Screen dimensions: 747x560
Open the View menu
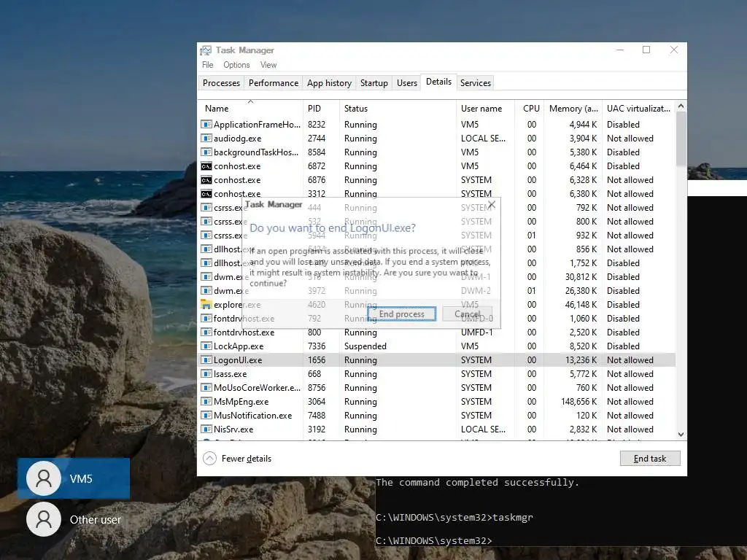pyautogui.click(x=268, y=65)
